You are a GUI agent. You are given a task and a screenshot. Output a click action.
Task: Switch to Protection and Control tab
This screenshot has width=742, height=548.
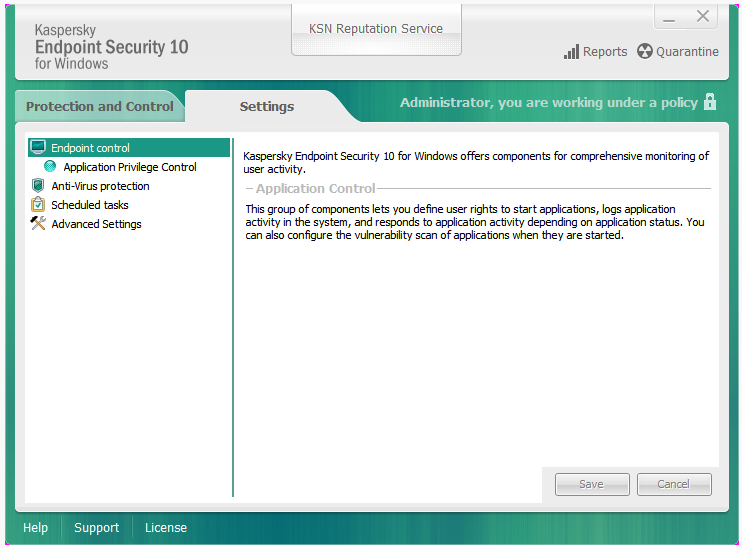[99, 106]
